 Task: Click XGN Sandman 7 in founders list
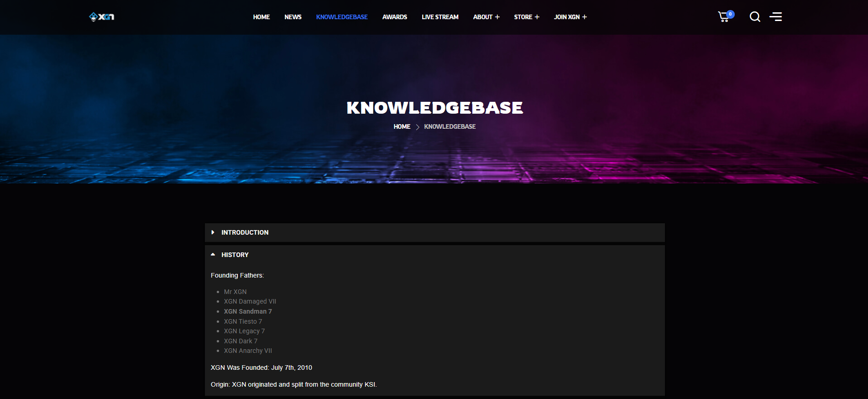[x=248, y=311]
